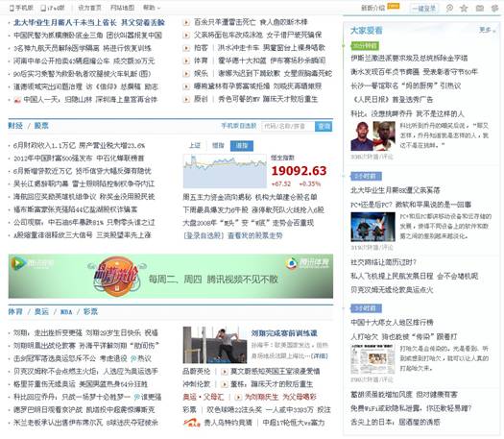Click the blue 查询 stock search button
504x439 pixels.
[324, 126]
